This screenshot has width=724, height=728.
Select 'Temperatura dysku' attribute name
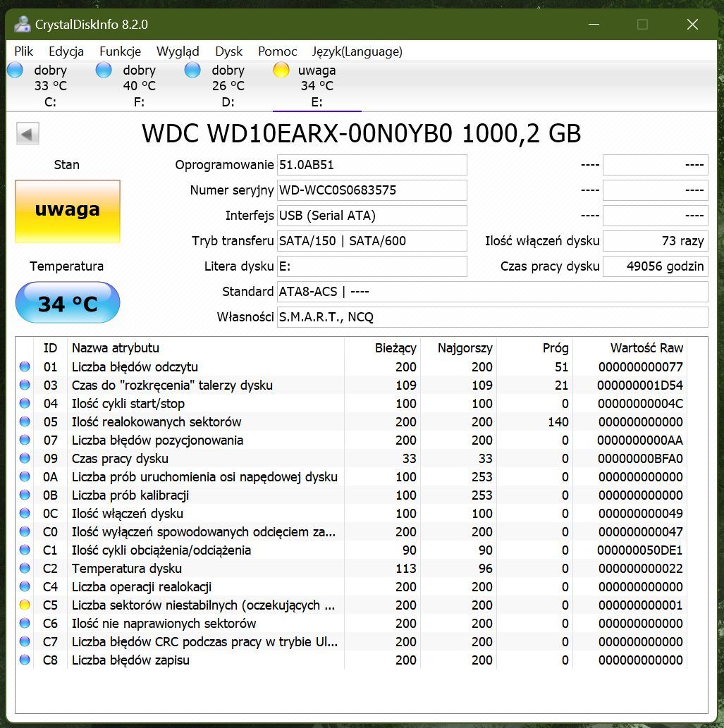coord(127,568)
